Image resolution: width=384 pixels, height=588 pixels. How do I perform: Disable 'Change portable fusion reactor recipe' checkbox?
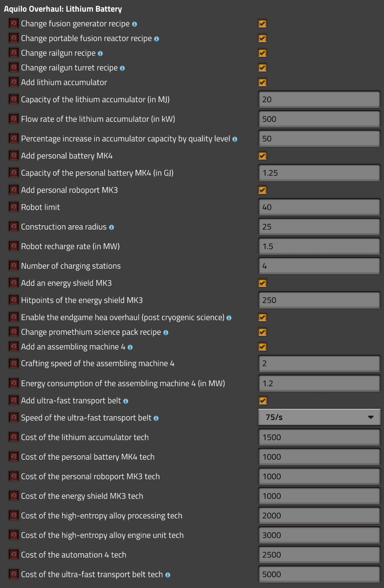[x=263, y=38]
